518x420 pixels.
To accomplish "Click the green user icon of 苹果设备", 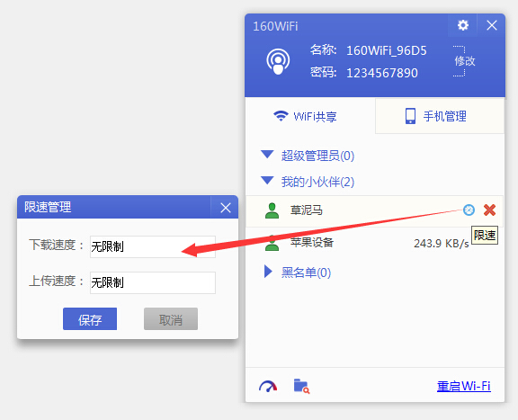I will [272, 243].
